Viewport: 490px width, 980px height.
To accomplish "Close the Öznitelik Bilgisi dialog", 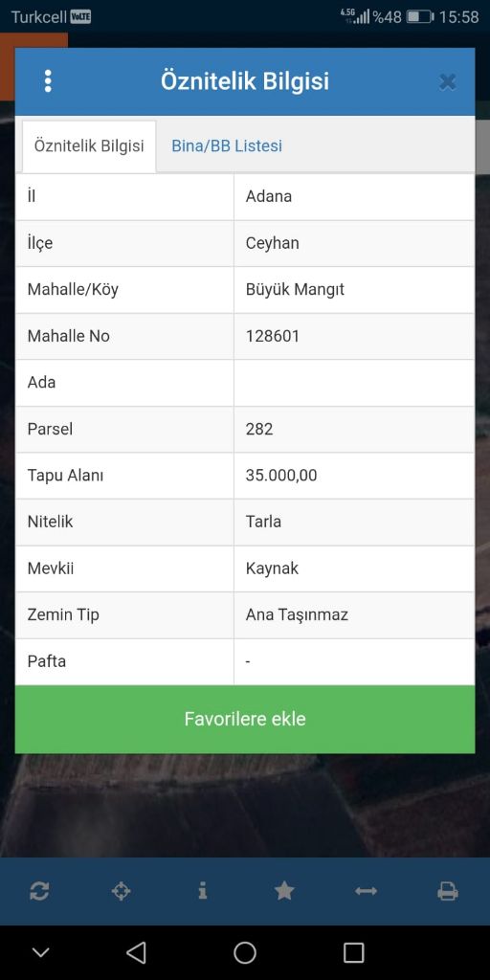I will tap(448, 82).
